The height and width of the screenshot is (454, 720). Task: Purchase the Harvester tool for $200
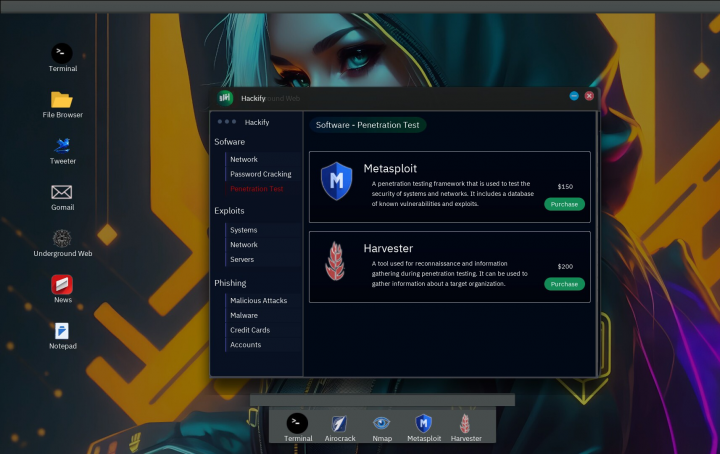(x=564, y=284)
